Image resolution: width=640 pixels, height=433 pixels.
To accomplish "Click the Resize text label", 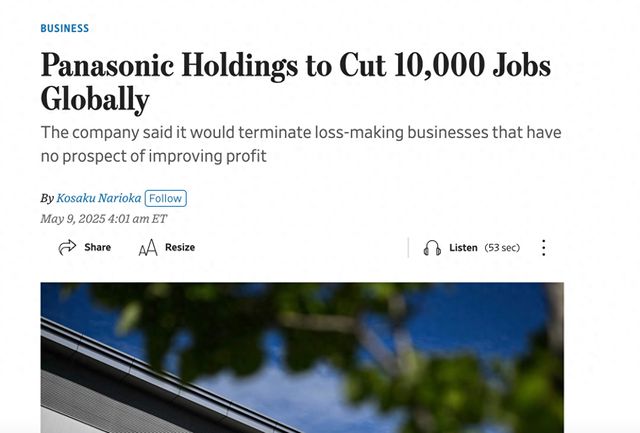I will (180, 247).
